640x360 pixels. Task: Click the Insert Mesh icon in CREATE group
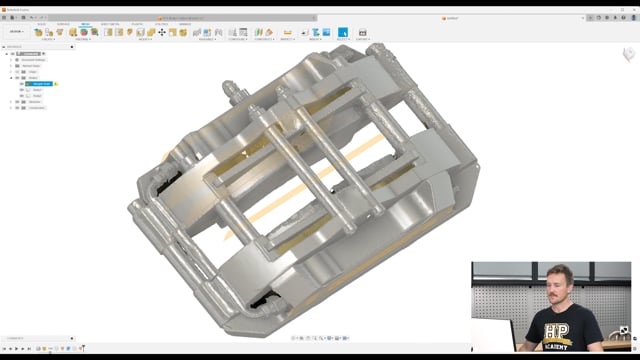[38, 32]
